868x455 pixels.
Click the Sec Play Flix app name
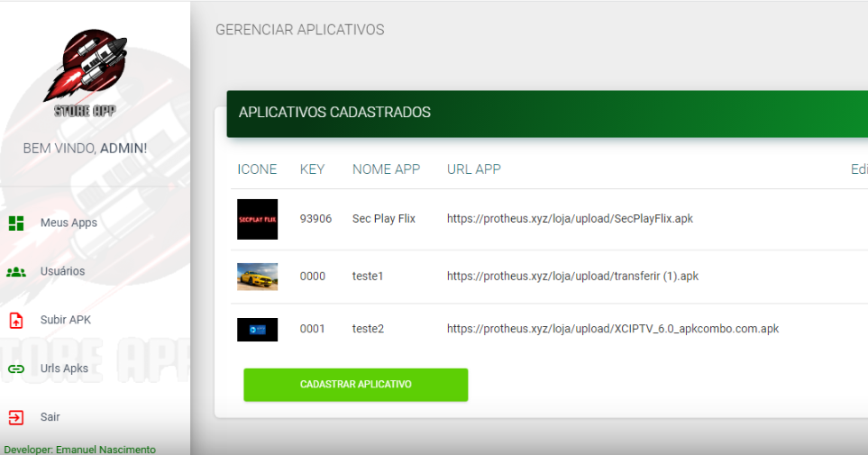[x=383, y=219]
